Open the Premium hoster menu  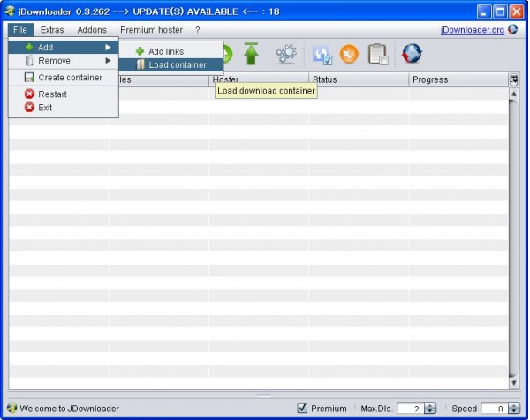pos(151,30)
